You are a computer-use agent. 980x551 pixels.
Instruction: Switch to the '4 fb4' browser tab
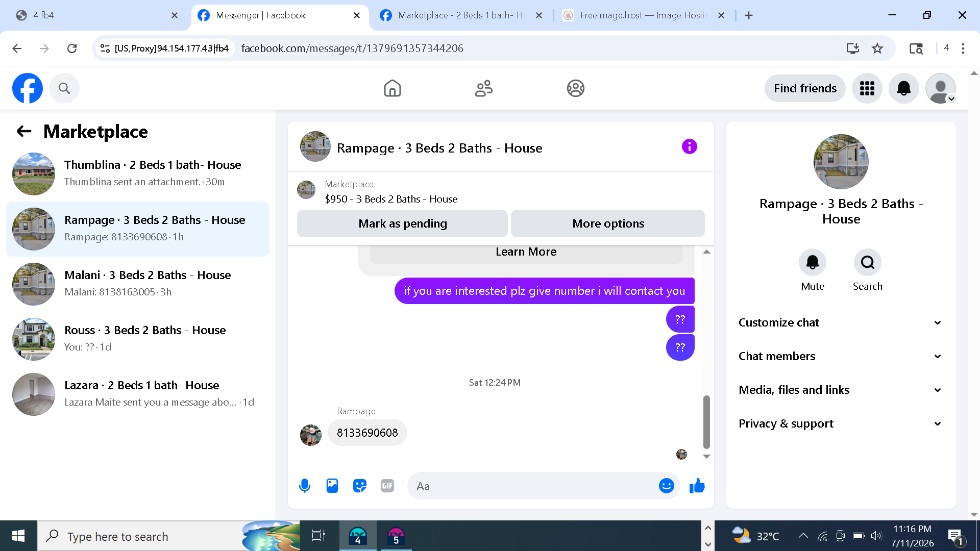tap(96, 15)
